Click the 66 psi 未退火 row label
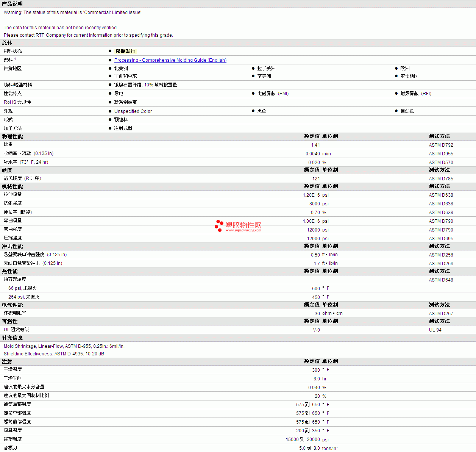476x452 pixels. click(x=23, y=288)
